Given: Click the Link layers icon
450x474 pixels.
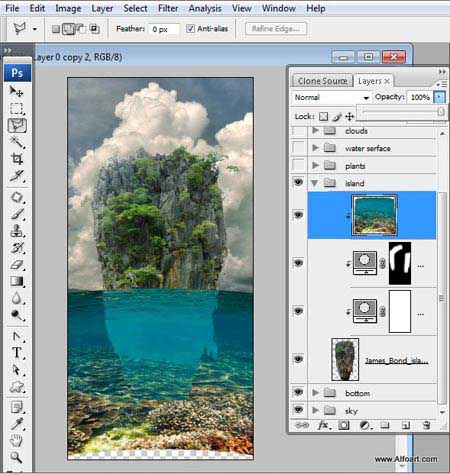Looking at the screenshot, I should click(x=302, y=425).
